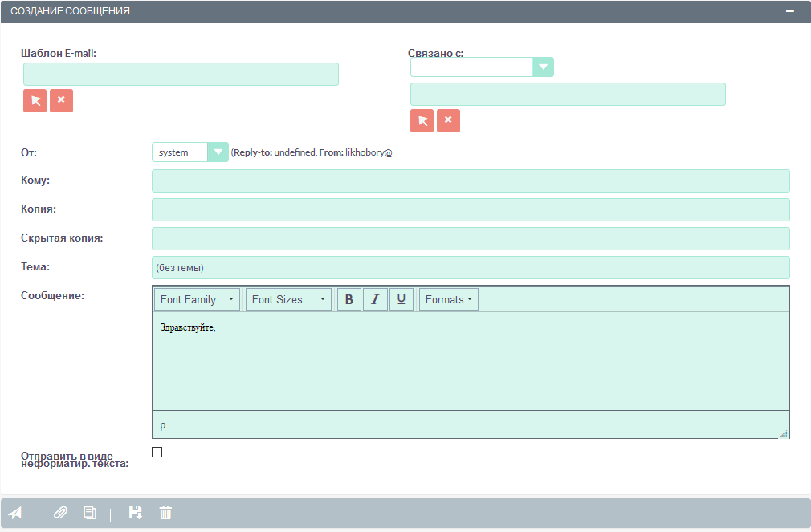Save the draft with the floppy disk icon
Image resolution: width=811 pixels, height=532 pixels.
click(136, 513)
